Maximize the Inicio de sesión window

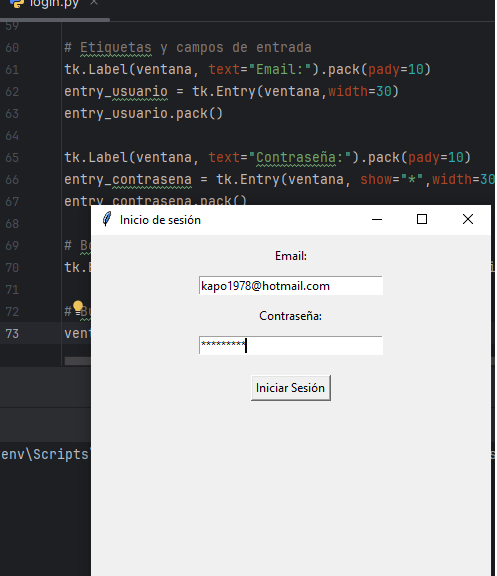[x=422, y=219]
